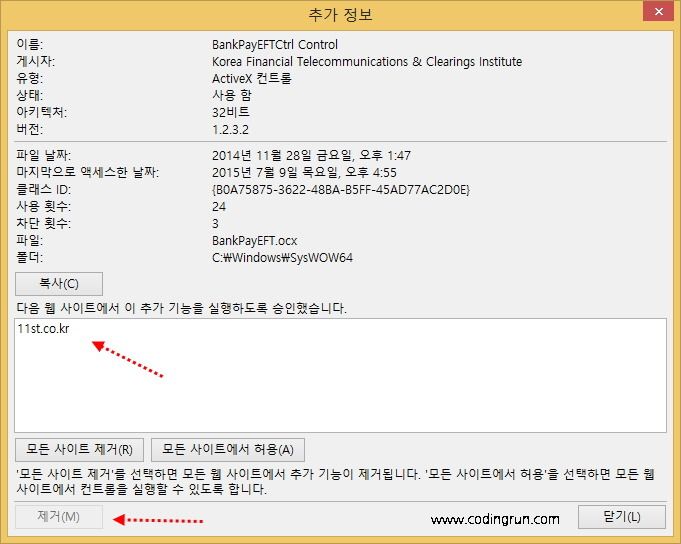The height and width of the screenshot is (544, 681).
Task: Click file date 2014년 11월 28일 value
Action: coord(311,155)
